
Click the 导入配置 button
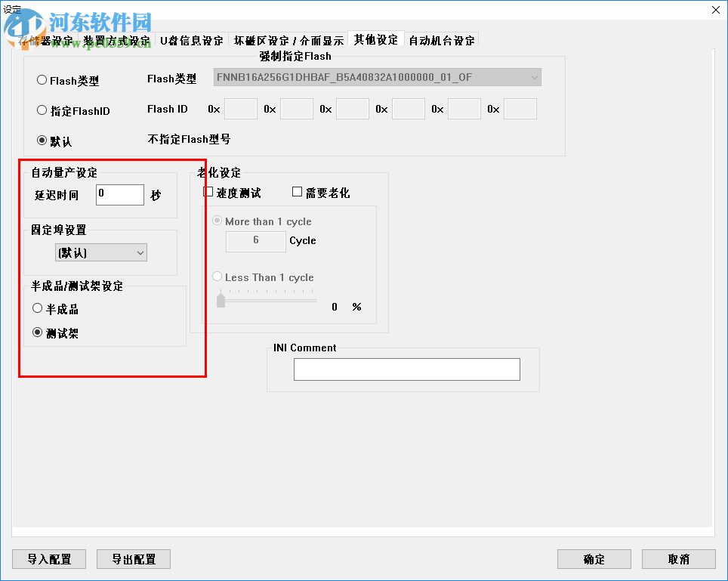pos(48,559)
